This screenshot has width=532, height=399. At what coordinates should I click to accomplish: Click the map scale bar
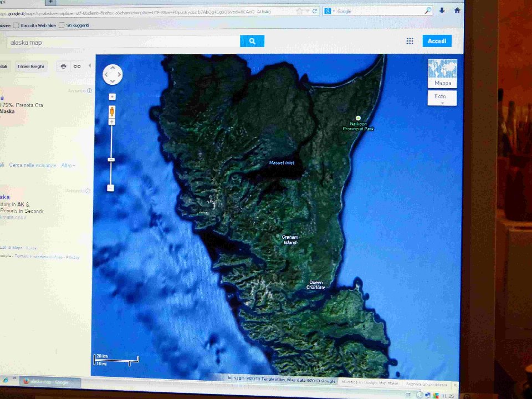click(116, 360)
